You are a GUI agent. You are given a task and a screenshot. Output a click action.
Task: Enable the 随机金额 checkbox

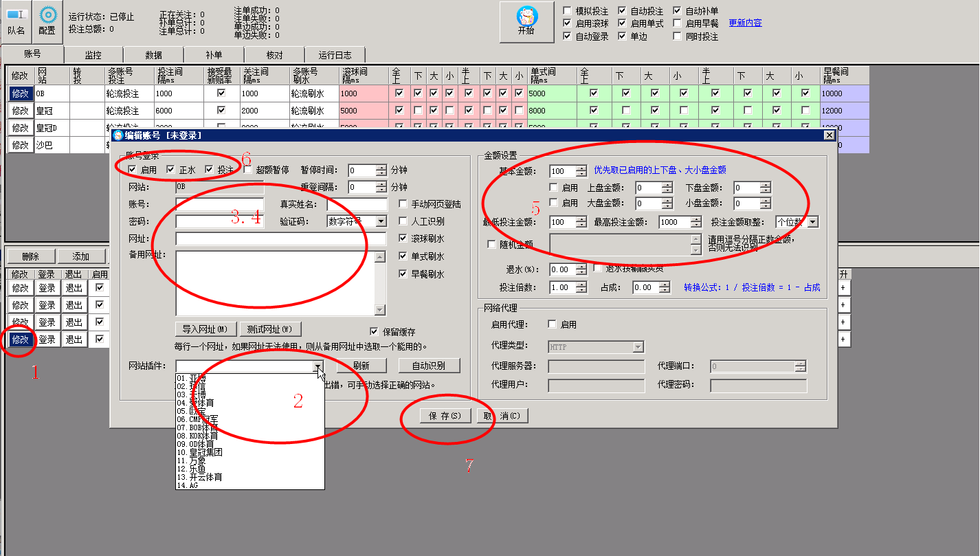click(x=491, y=244)
